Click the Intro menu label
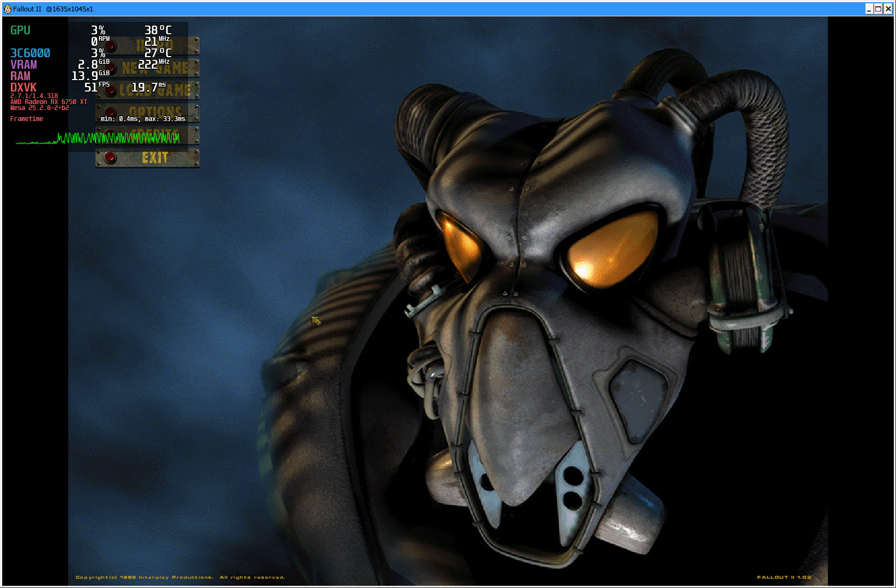The width and height of the screenshot is (896, 588). 155,46
